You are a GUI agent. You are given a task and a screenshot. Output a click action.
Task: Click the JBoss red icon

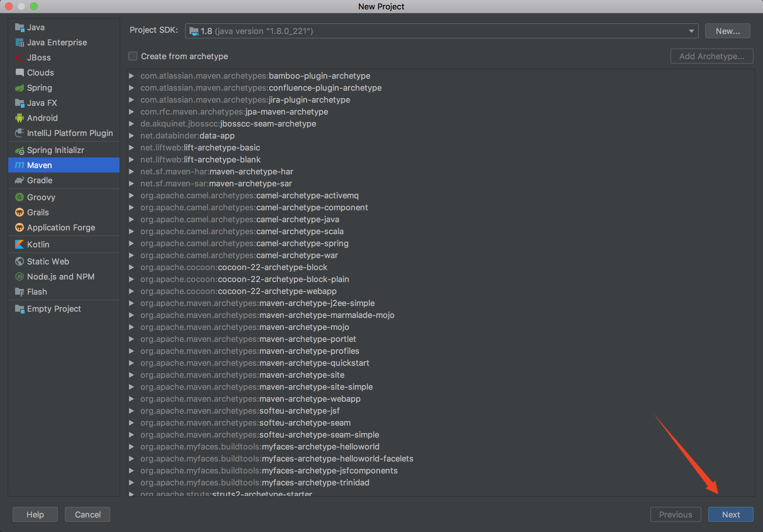click(x=19, y=58)
